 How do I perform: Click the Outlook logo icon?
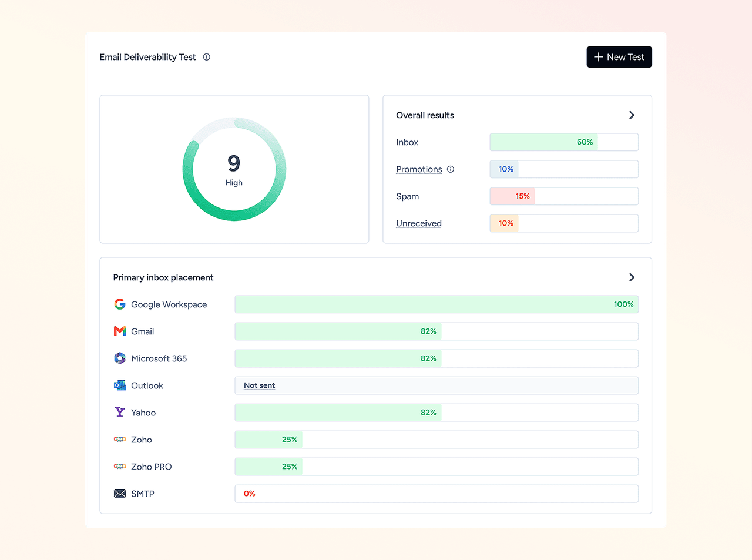click(x=120, y=385)
